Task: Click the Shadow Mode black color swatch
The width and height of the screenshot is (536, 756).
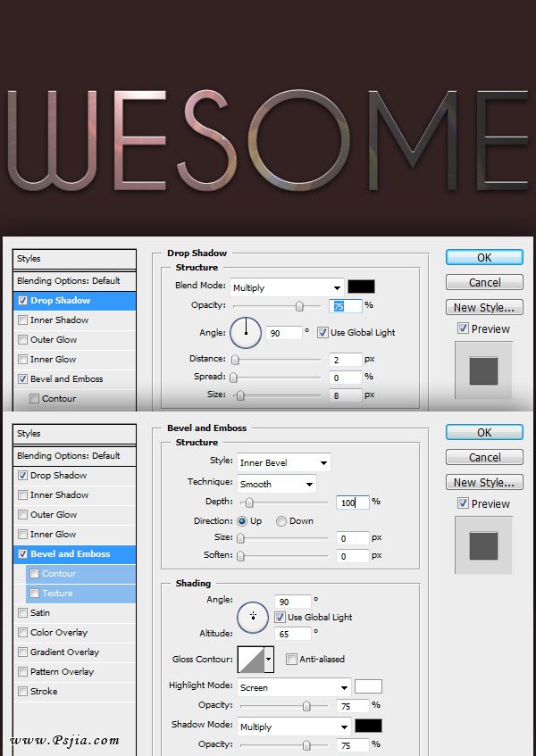Action: (x=368, y=725)
